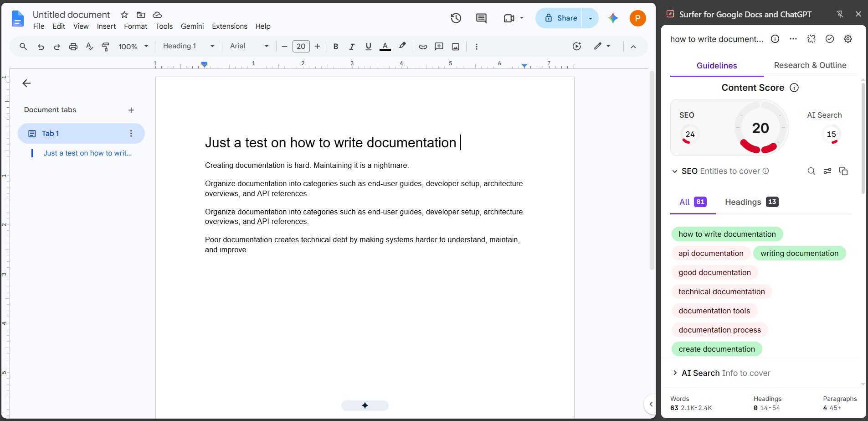This screenshot has width=868, height=421.
Task: Open the zoom 100% dropdown
Action: [134, 47]
